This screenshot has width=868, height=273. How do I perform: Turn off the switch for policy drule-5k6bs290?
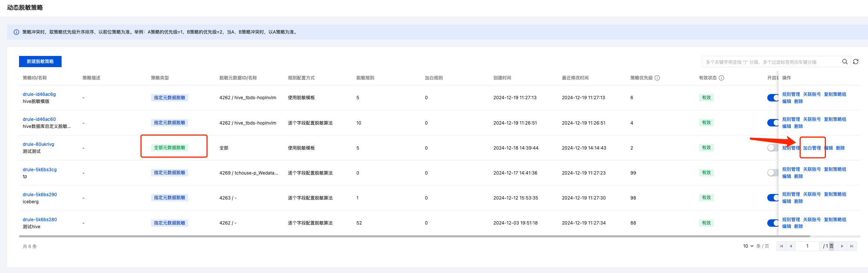coord(773,198)
